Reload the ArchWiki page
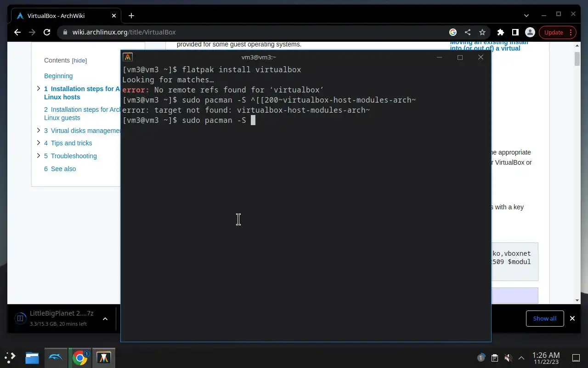Viewport: 588px width, 368px height. (47, 32)
